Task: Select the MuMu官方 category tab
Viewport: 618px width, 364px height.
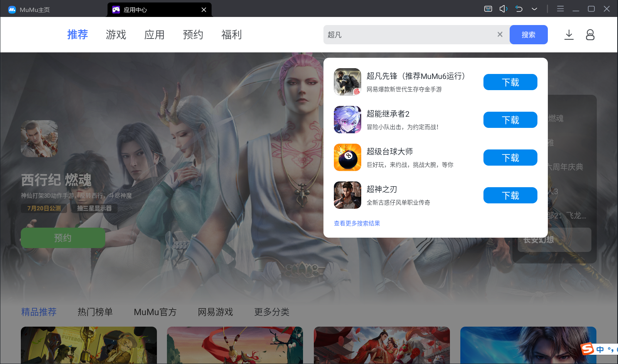Action: (x=155, y=312)
